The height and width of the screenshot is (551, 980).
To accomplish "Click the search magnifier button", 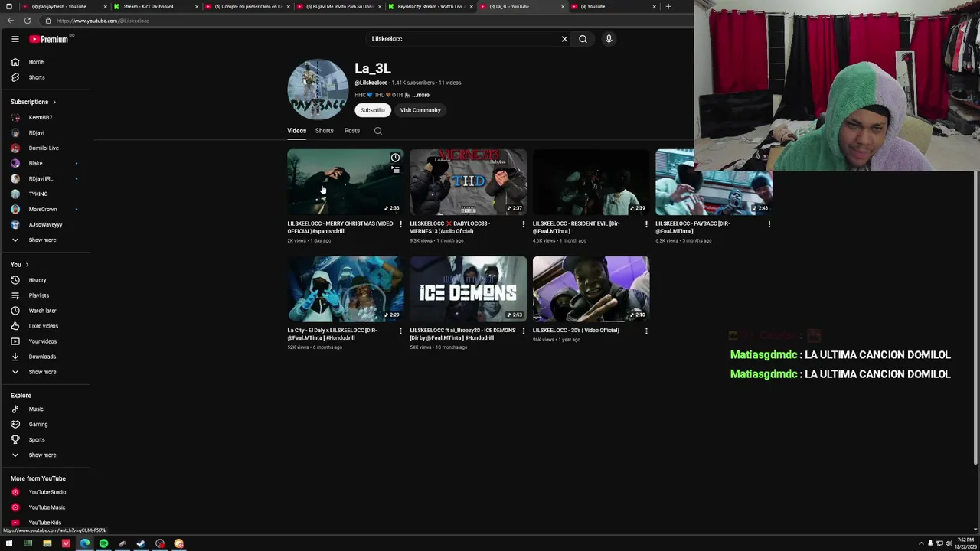I will (583, 39).
